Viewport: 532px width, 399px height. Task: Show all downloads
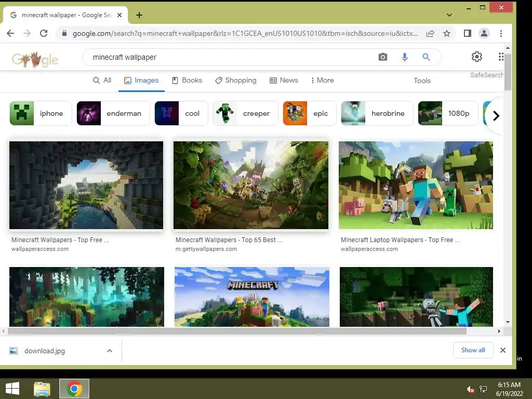[473, 350]
